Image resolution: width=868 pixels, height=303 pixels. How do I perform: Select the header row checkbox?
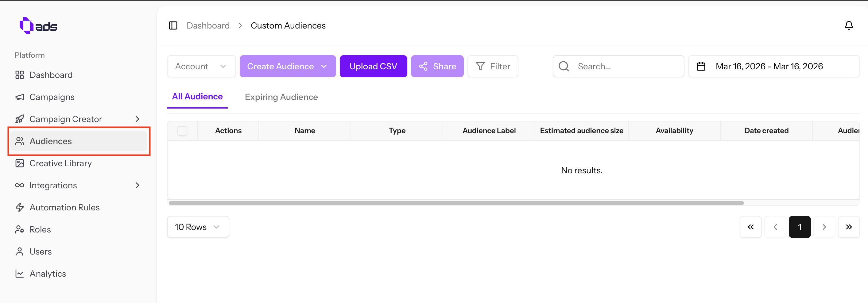click(x=182, y=131)
